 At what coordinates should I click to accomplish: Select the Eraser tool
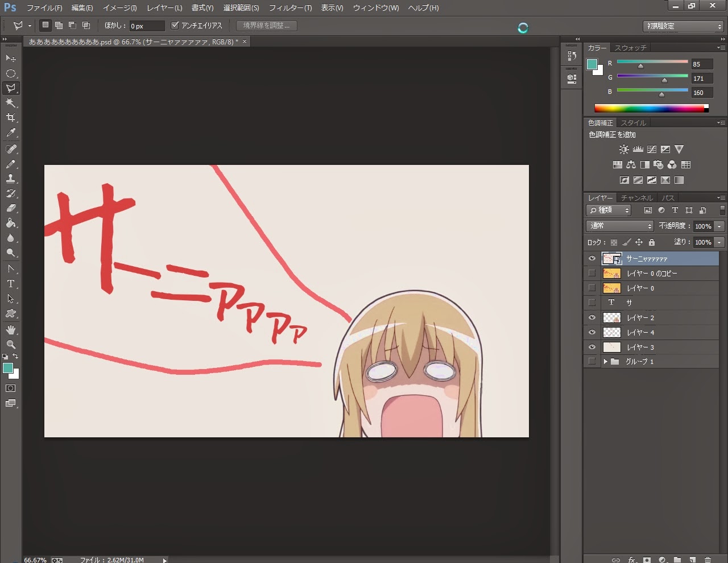pos(11,208)
